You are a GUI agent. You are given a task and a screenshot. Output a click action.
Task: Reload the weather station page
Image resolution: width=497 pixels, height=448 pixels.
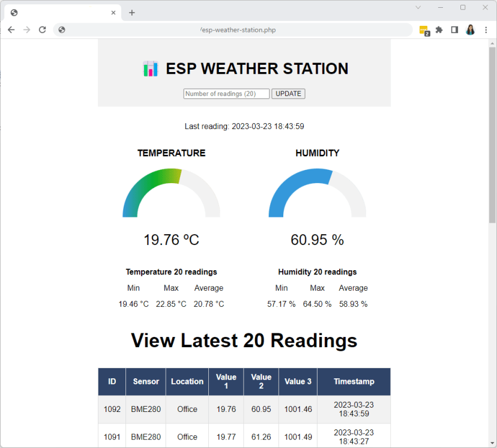coord(41,29)
